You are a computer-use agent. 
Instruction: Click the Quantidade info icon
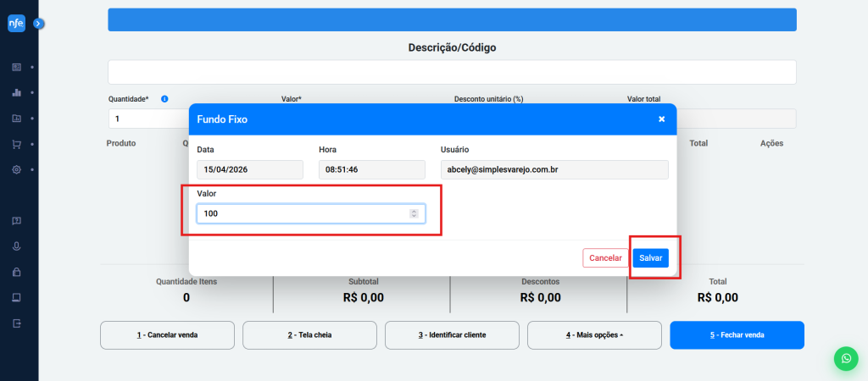[164, 98]
